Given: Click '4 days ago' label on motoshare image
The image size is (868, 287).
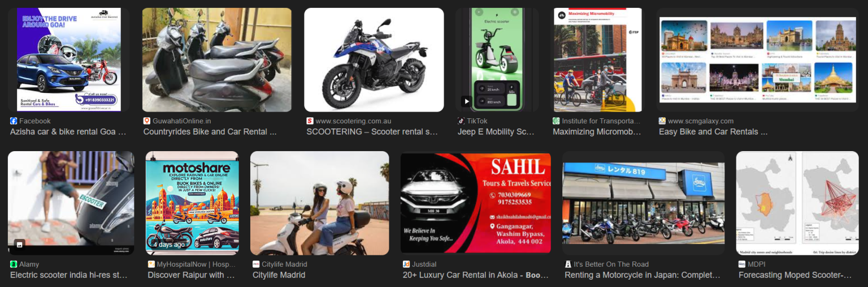Looking at the screenshot, I should [x=169, y=245].
